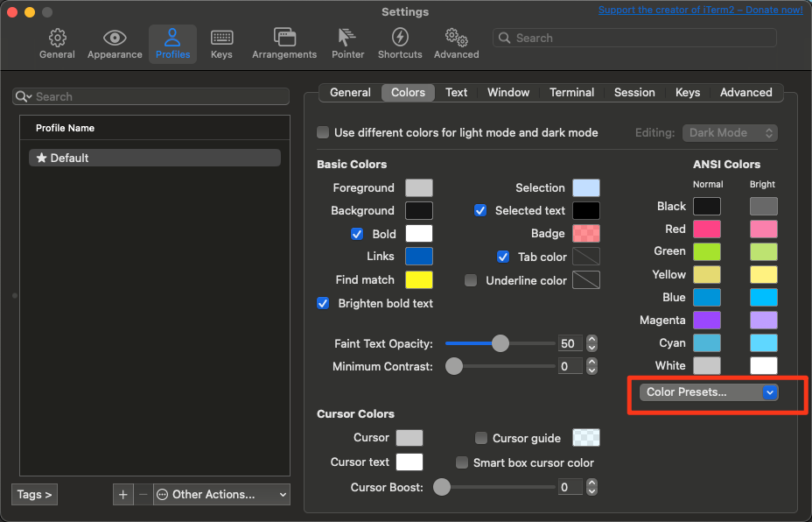Open the Editing Dark Mode dropdown
Viewport: 812px width, 522px height.
click(x=729, y=133)
